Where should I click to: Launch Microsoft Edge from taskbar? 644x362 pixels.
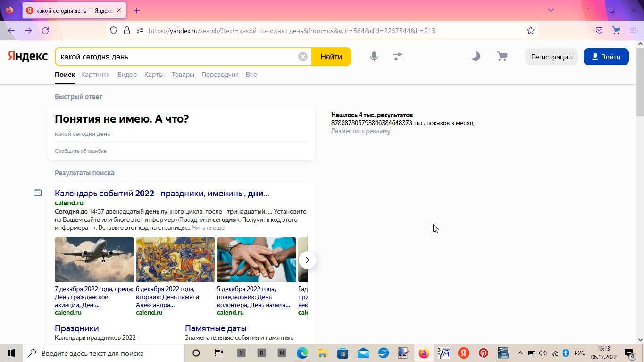[302, 353]
